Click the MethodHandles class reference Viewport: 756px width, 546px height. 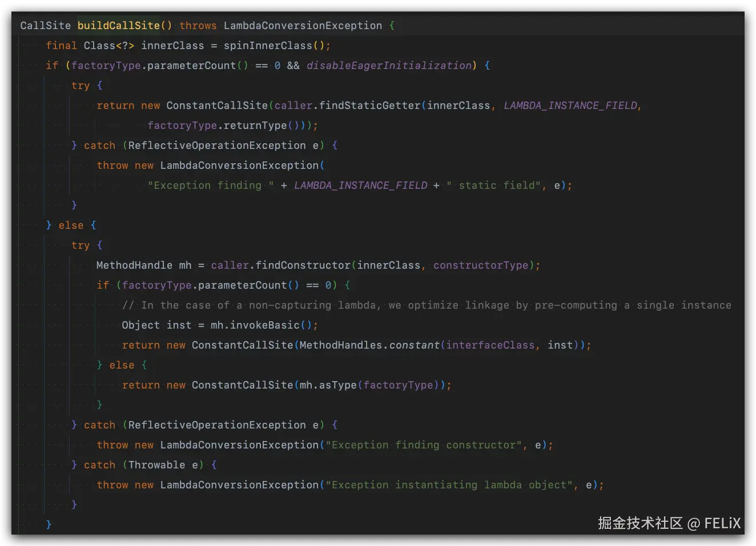click(341, 345)
